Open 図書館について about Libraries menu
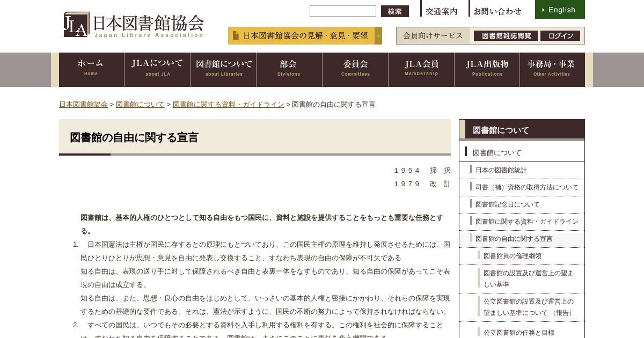 point(223,70)
